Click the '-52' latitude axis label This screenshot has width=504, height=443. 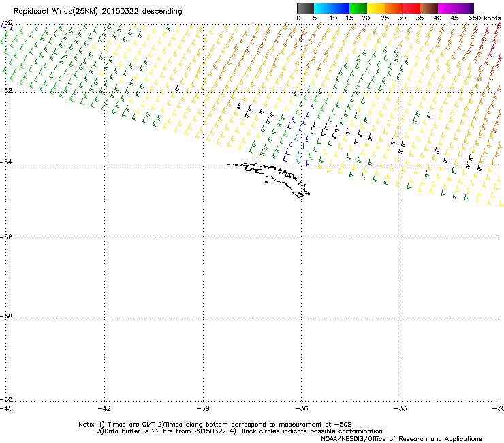[x=6, y=91]
